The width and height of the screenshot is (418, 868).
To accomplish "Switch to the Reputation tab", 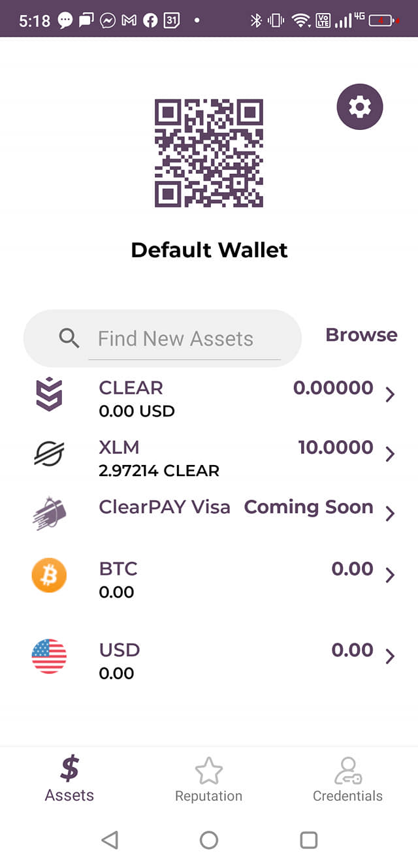I will point(208,780).
